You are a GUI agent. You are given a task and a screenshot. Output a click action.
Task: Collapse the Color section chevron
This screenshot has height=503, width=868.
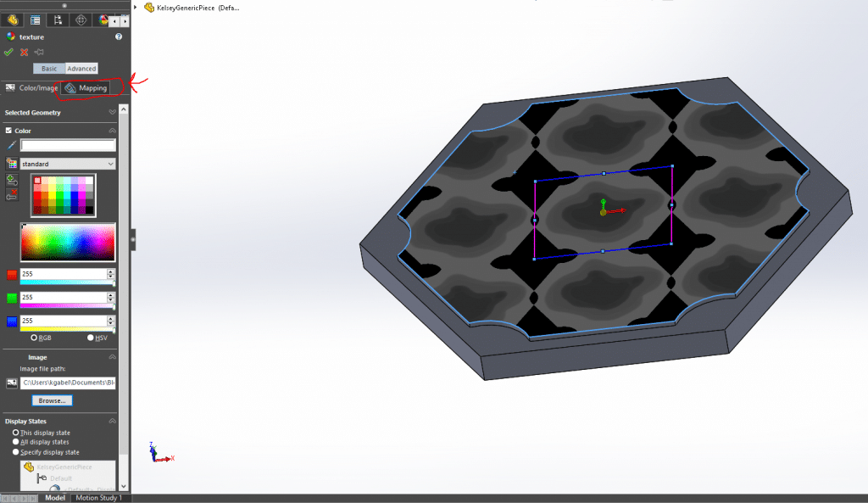113,131
